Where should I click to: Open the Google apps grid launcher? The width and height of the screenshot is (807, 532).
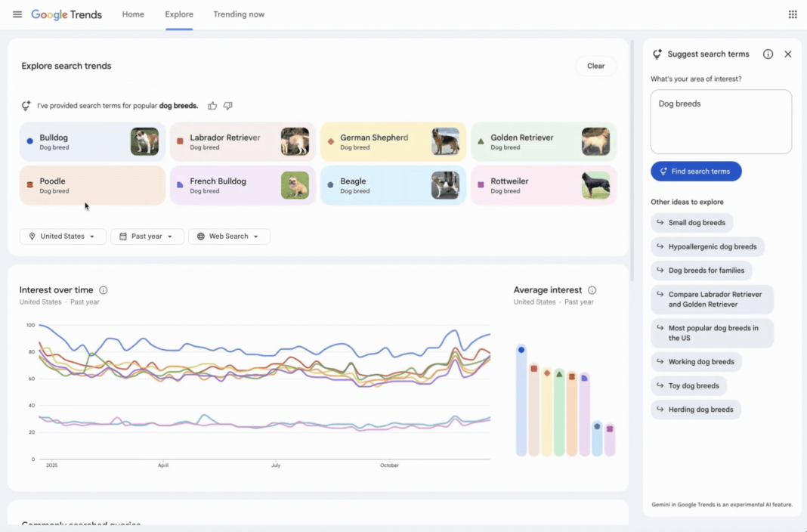point(791,14)
